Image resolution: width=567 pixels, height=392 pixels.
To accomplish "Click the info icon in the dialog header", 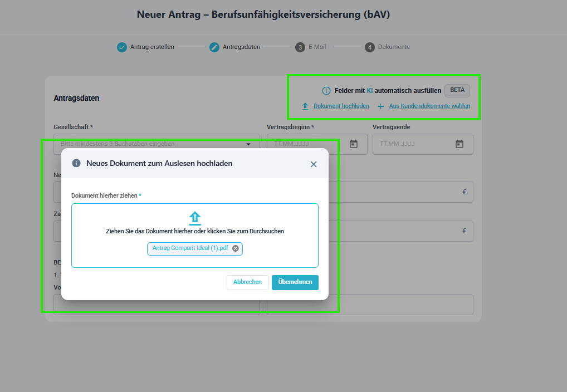I will tap(76, 163).
